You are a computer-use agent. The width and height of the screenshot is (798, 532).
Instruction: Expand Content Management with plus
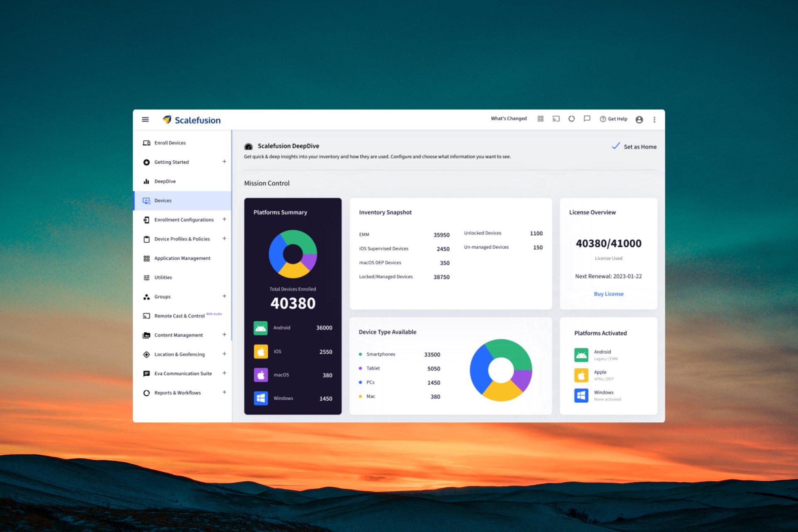(224, 335)
